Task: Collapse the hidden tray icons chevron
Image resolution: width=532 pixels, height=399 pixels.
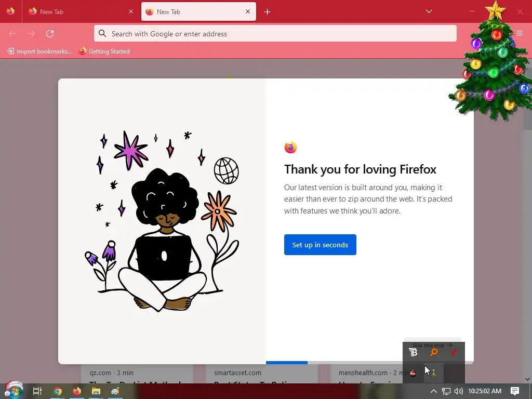Action: [434, 391]
